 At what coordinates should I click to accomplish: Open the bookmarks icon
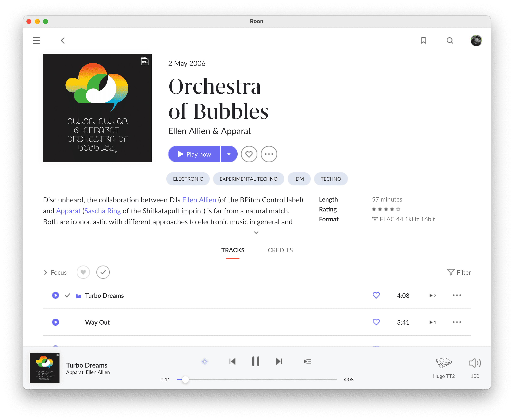pyautogui.click(x=423, y=40)
